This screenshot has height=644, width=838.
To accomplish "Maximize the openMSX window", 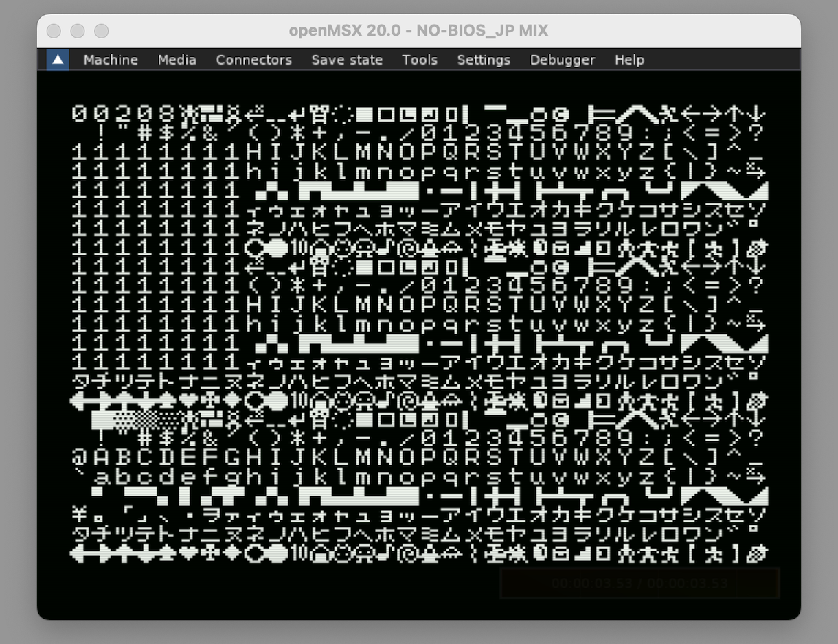I will click(102, 31).
